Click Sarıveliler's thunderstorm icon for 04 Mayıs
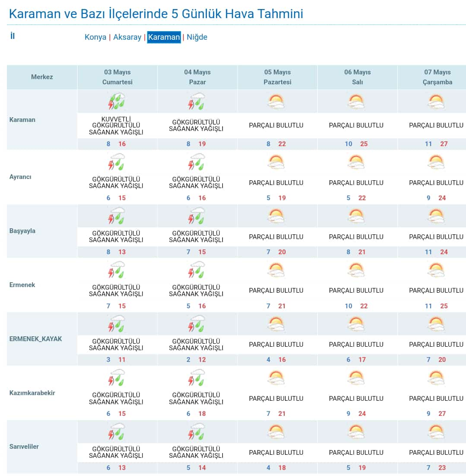This screenshot has height=476, width=466. coord(197,431)
